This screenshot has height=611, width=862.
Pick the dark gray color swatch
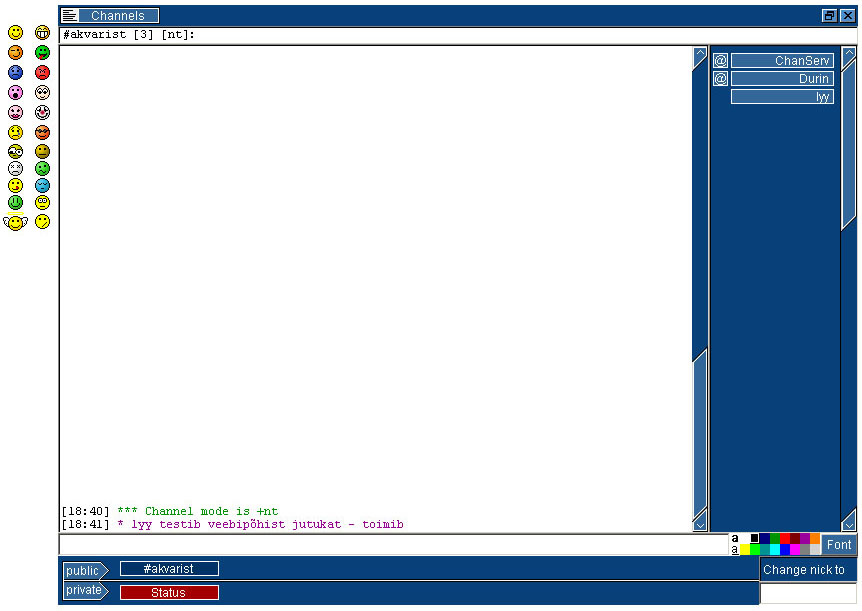pos(805,549)
